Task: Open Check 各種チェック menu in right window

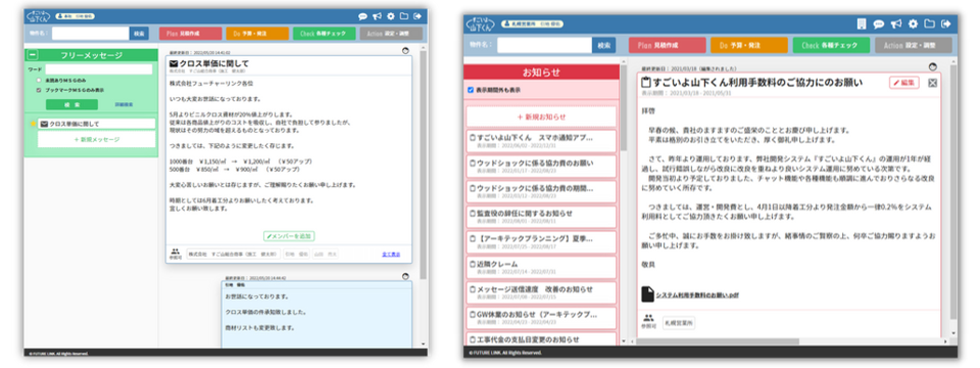Action: pyautogui.click(x=831, y=45)
